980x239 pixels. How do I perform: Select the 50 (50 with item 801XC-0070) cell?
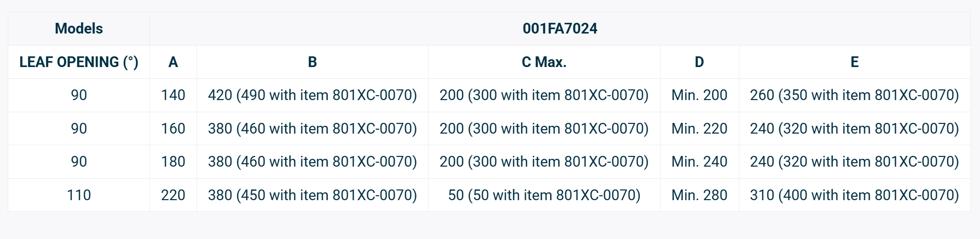[x=544, y=195]
